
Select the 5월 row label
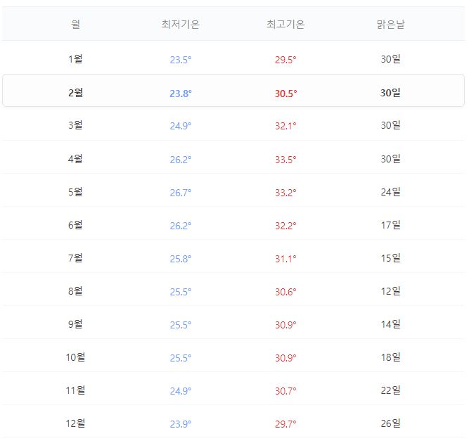click(x=76, y=192)
